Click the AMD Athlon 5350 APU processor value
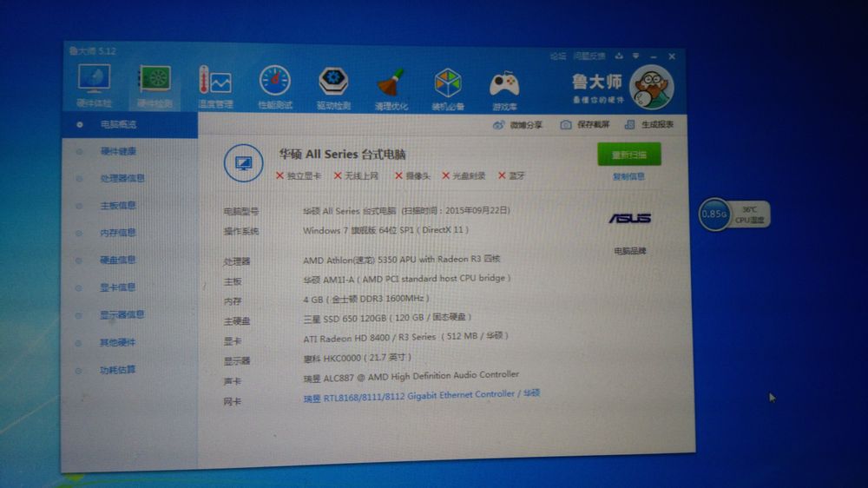The height and width of the screenshot is (488, 868). click(x=401, y=260)
